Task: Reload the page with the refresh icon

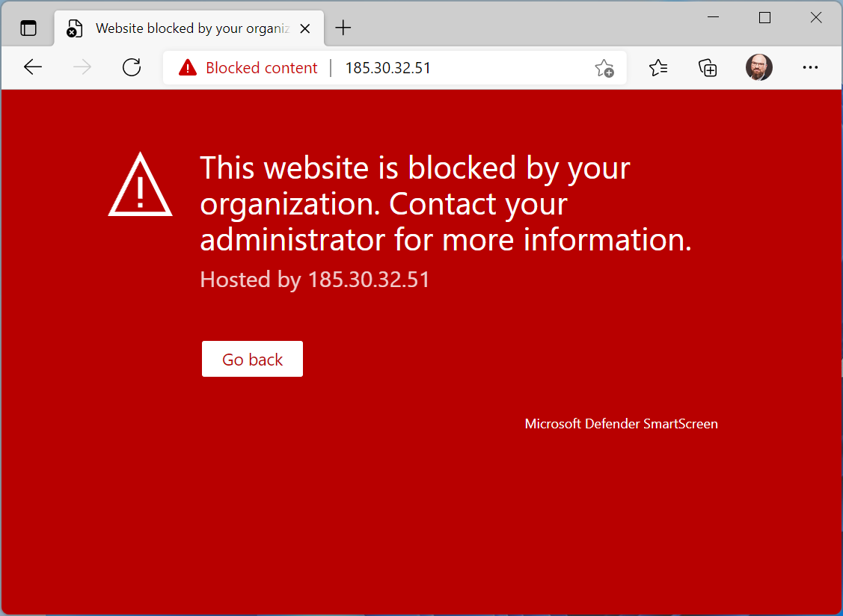Action: (132, 67)
